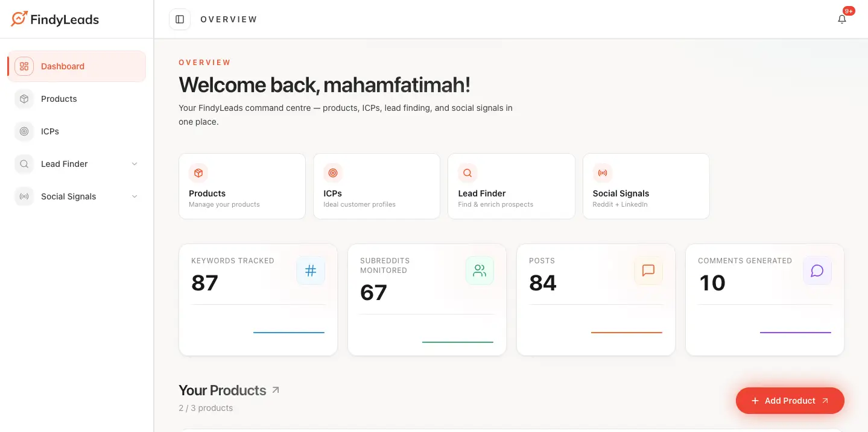Click the broadcast icon on Social Signals card

(x=603, y=173)
